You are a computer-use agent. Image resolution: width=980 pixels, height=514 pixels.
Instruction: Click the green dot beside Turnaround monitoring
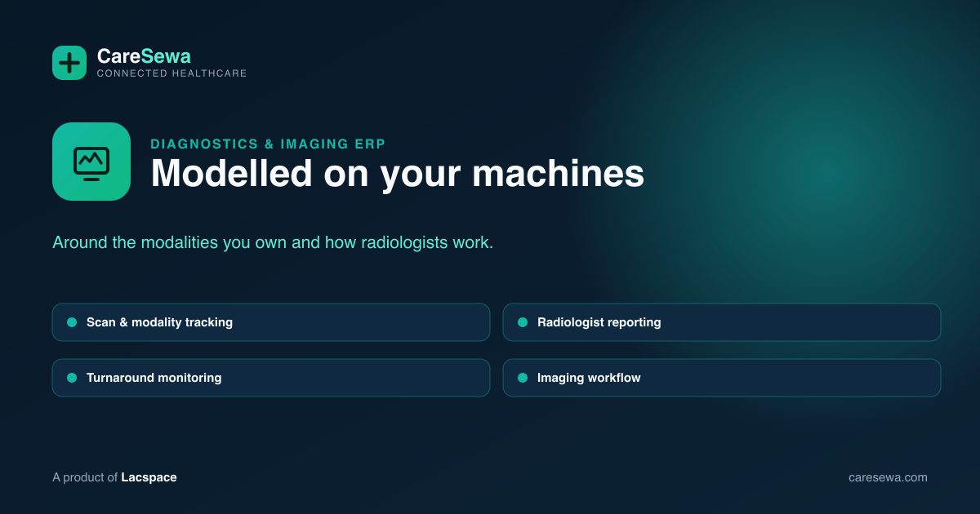pos(72,378)
